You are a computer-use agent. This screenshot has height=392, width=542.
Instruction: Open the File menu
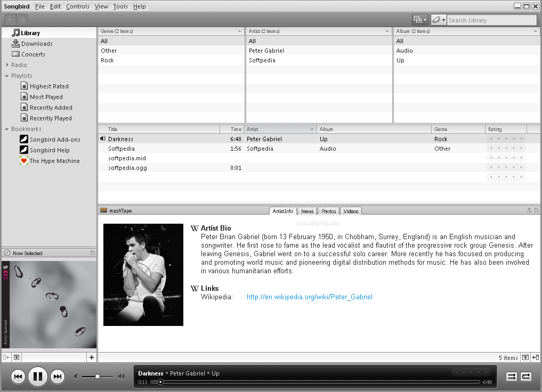40,6
